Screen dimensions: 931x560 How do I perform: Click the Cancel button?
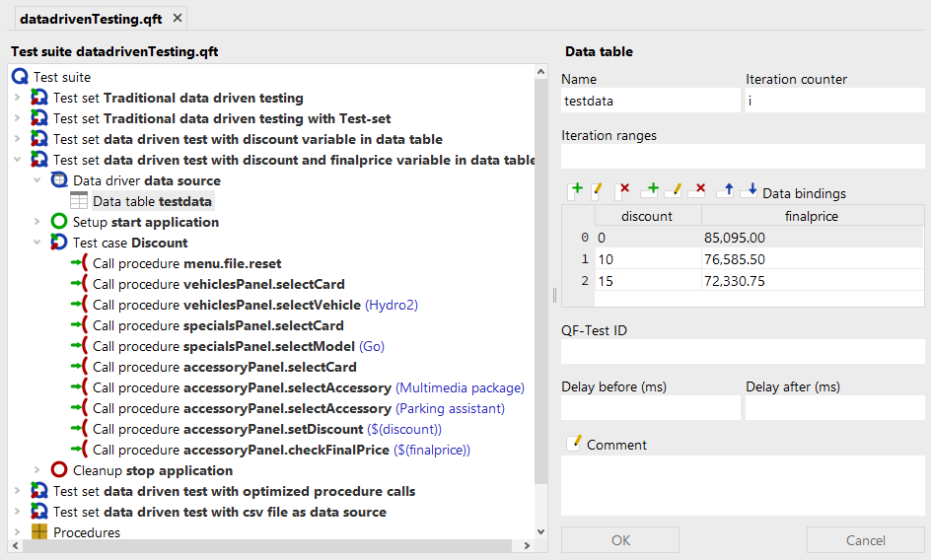pos(865,540)
